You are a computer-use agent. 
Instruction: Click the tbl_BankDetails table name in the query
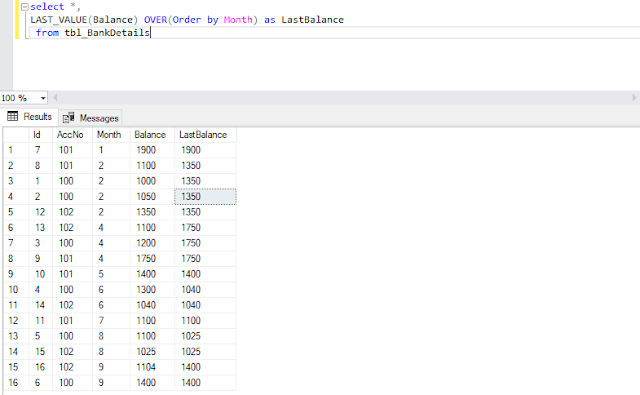(x=107, y=33)
